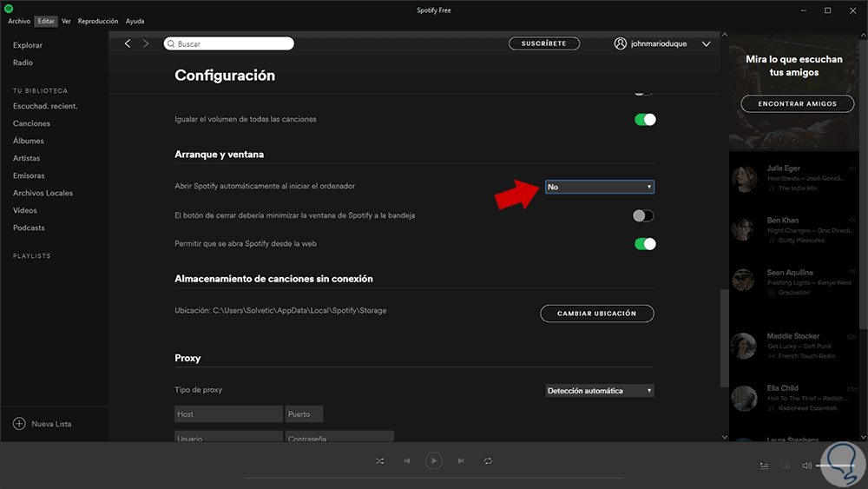Image resolution: width=868 pixels, height=489 pixels.
Task: Click the user profile avatar icon
Action: [x=620, y=43]
